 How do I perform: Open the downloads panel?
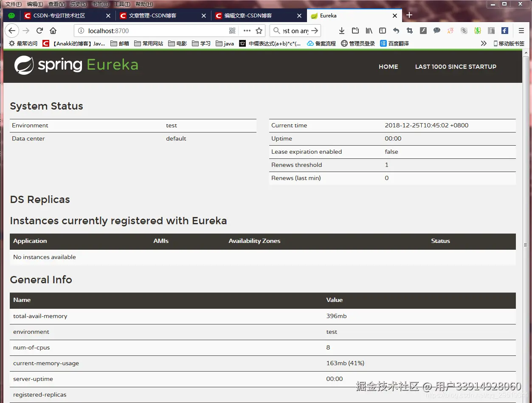pyautogui.click(x=342, y=31)
